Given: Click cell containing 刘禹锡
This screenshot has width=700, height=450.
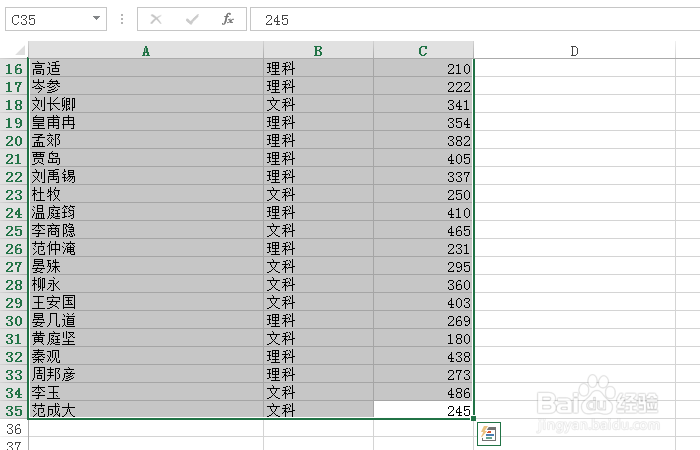Looking at the screenshot, I should (146, 176).
